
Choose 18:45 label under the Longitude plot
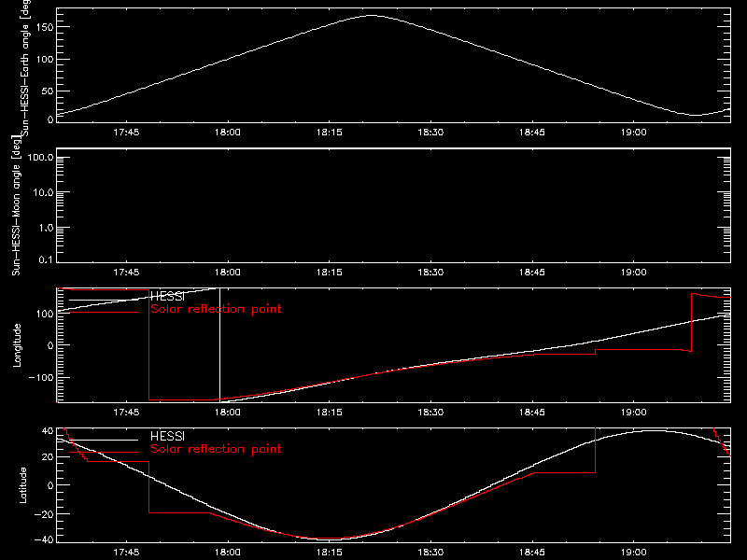pyautogui.click(x=532, y=412)
